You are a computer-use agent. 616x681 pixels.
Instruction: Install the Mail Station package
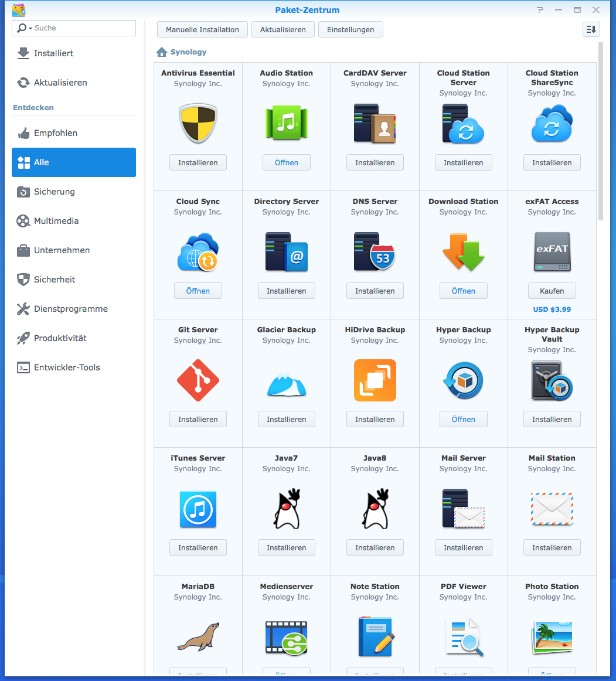tap(552, 547)
